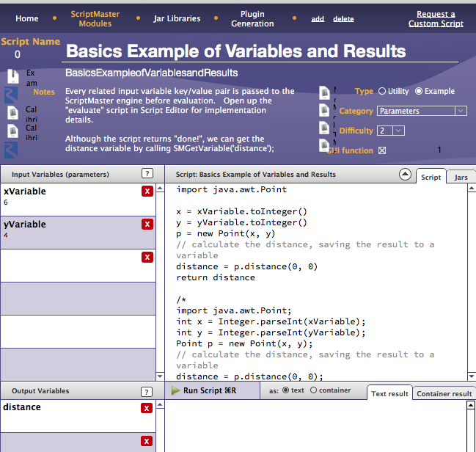This screenshot has width=476, height=452.
Task: Show the Text result tab
Action: pyautogui.click(x=389, y=394)
